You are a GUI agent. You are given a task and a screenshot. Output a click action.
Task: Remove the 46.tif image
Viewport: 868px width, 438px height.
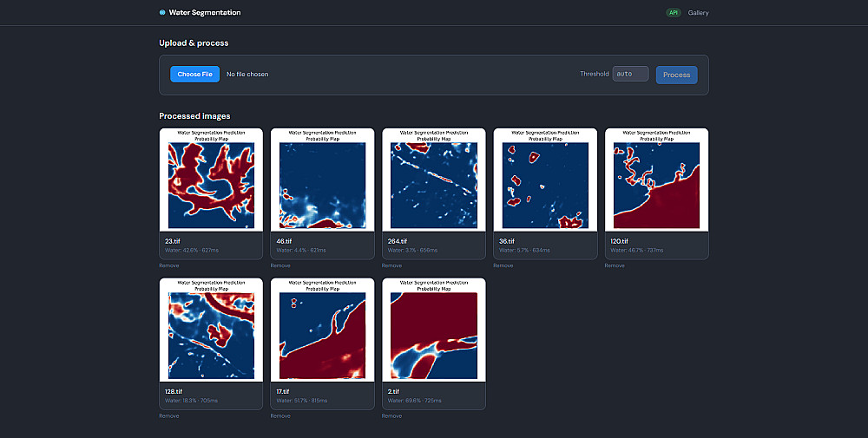click(280, 265)
